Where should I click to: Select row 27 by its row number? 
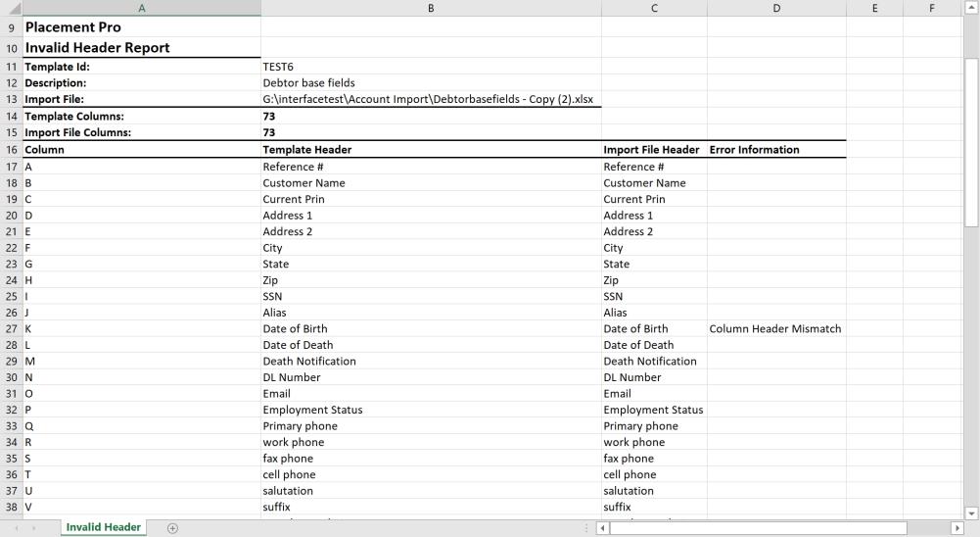[11, 329]
